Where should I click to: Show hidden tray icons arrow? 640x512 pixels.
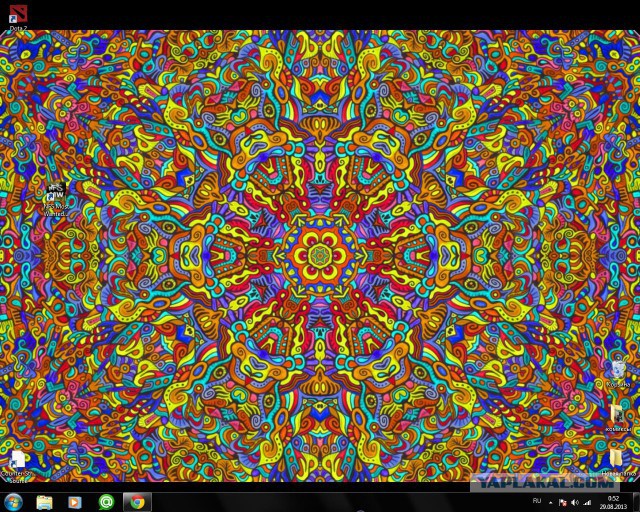click(551, 503)
